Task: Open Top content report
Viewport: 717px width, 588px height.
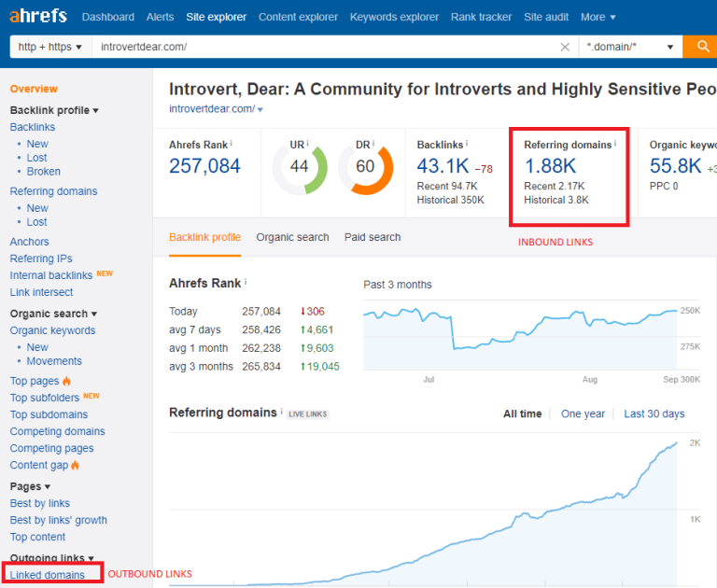Action: pos(37,538)
